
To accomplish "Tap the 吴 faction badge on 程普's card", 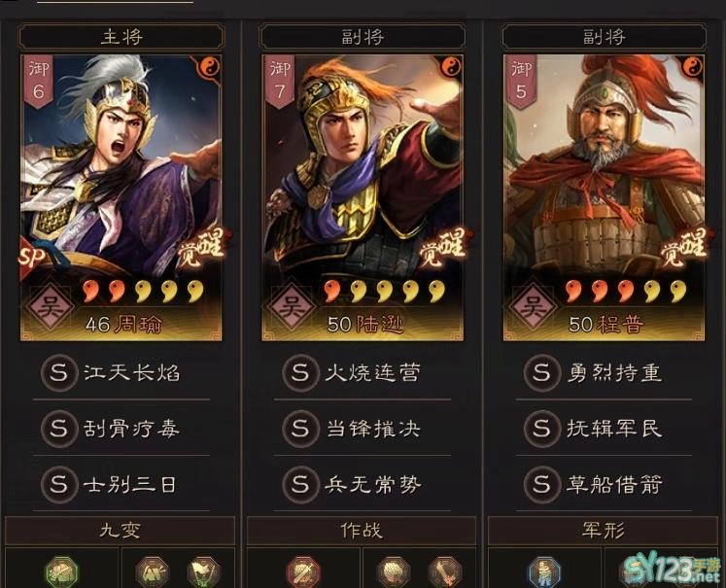I will click(x=533, y=307).
